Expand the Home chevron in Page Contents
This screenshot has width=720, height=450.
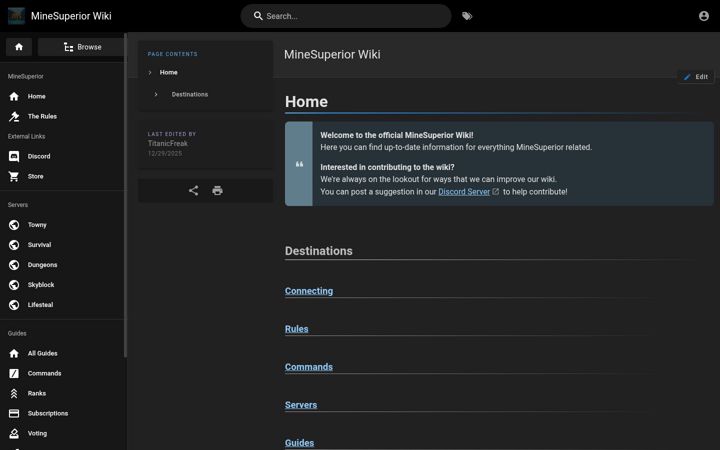(x=150, y=73)
